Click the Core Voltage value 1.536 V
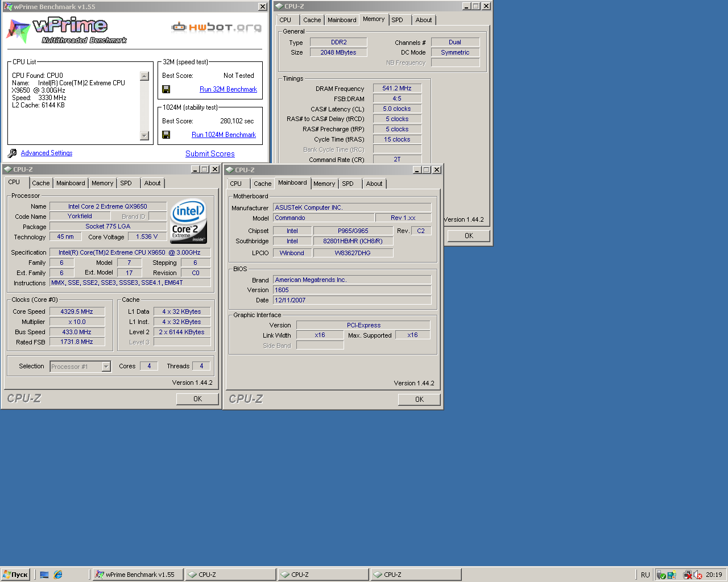The width and height of the screenshot is (728, 582). tap(147, 236)
